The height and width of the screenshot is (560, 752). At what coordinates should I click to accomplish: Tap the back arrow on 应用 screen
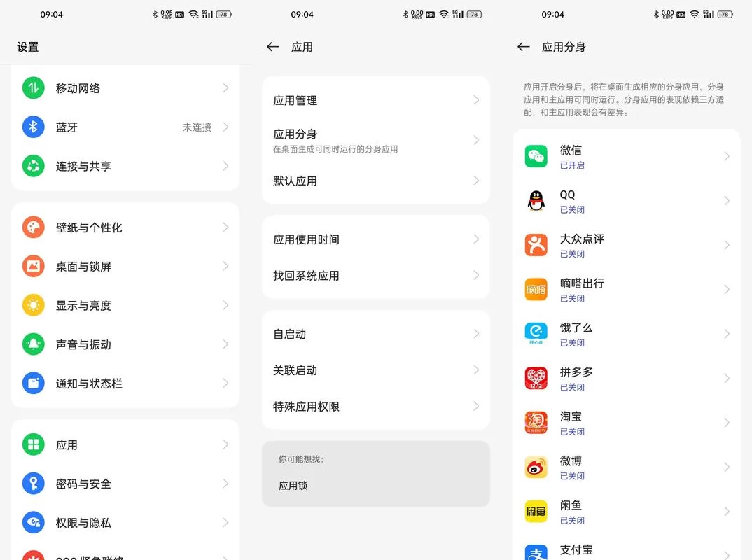pos(273,46)
